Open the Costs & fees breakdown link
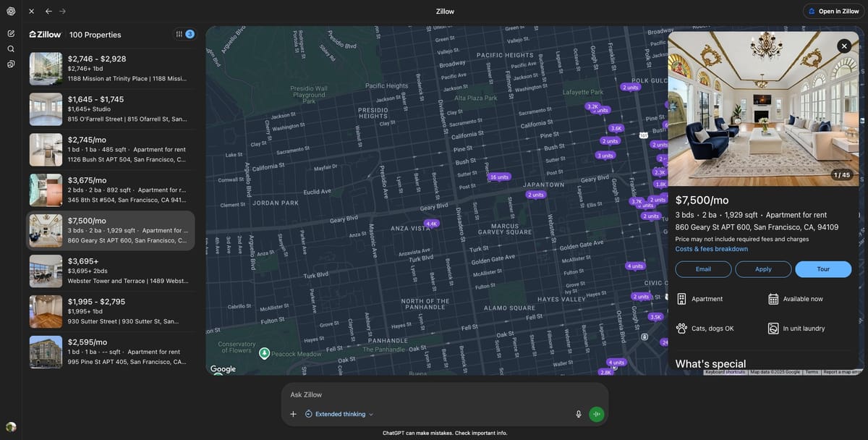This screenshot has height=440, width=868. tap(711, 249)
